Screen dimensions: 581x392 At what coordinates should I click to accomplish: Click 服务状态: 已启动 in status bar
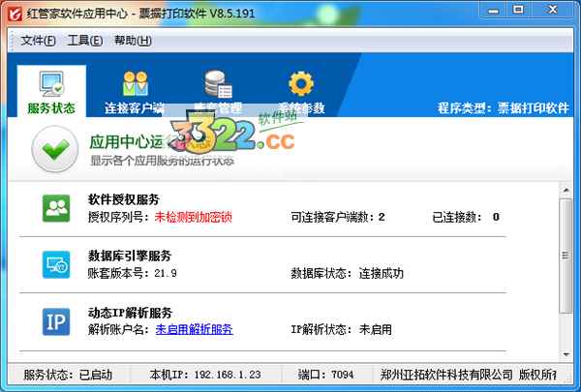pyautogui.click(x=68, y=375)
